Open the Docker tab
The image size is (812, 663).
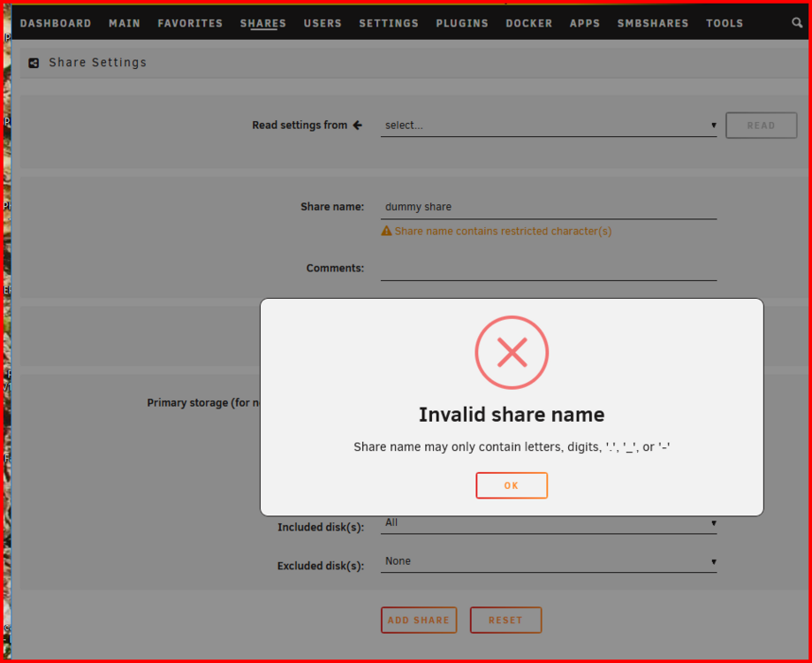pos(528,23)
